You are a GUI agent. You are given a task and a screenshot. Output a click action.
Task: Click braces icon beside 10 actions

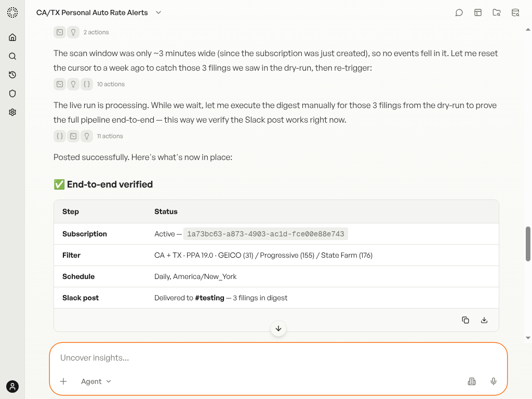tap(87, 84)
